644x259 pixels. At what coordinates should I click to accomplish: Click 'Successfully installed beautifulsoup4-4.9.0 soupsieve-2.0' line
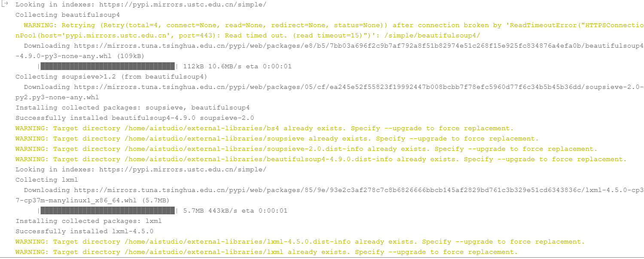(x=135, y=118)
